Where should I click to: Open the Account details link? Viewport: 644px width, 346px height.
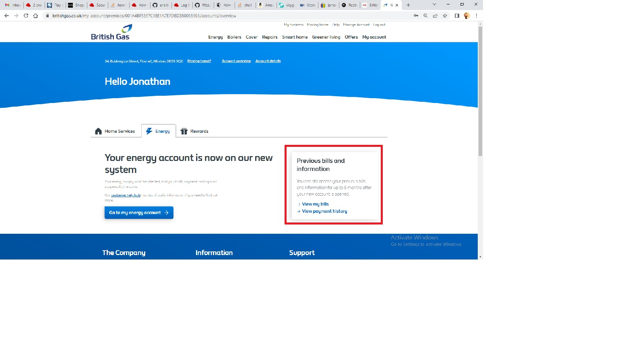point(268,61)
